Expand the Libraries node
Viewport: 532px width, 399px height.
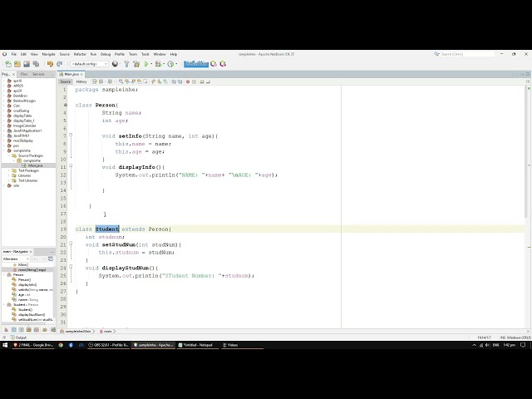(9, 175)
